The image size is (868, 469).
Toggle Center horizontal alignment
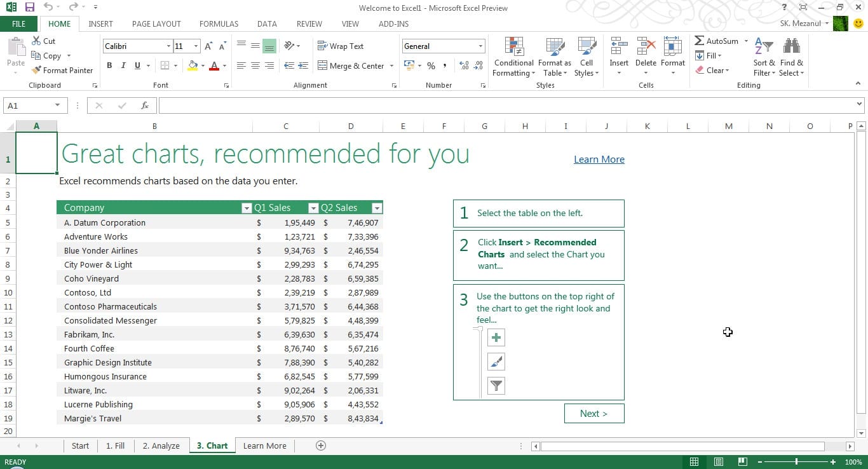[255, 65]
